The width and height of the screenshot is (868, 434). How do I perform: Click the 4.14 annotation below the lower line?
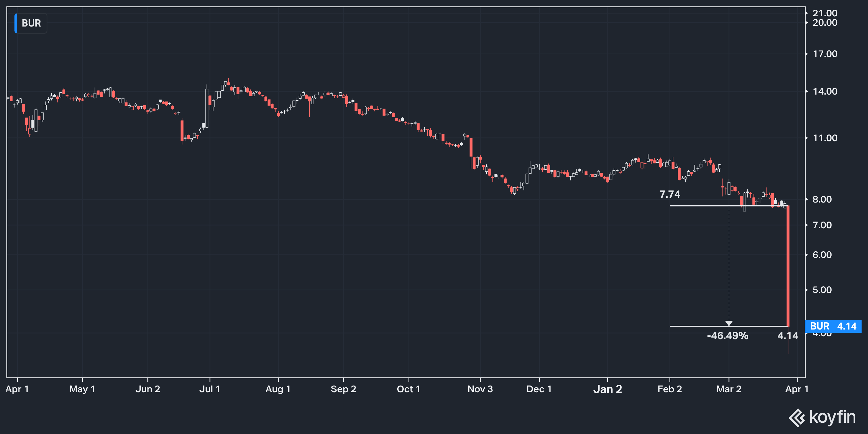pyautogui.click(x=787, y=336)
